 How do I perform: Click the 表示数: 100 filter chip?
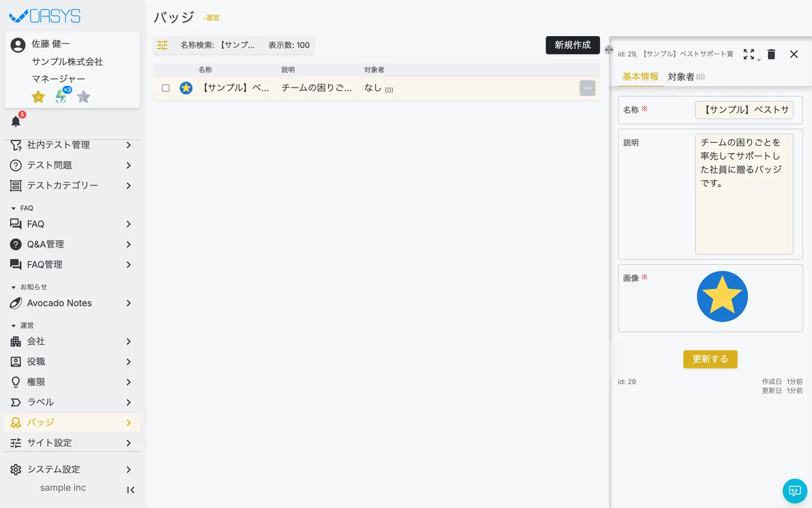tap(289, 45)
